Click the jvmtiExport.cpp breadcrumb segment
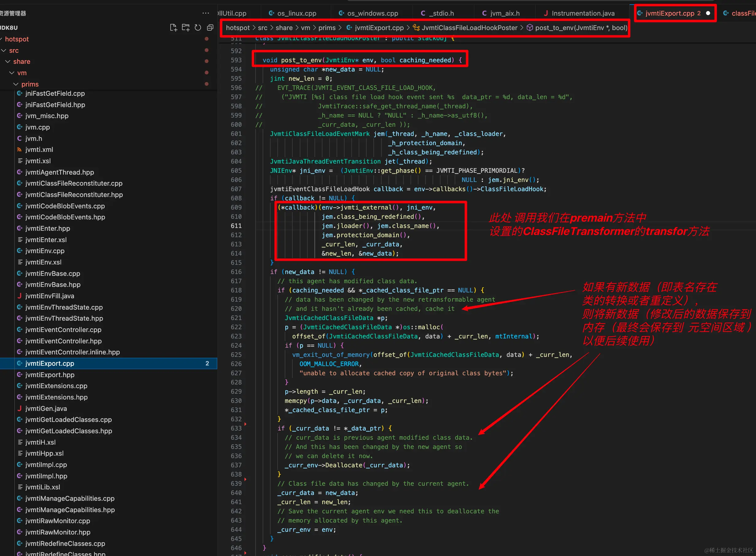 [379, 28]
